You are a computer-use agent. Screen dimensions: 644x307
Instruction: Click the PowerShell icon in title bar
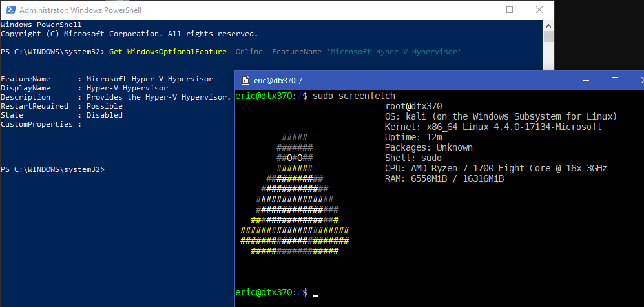coord(10,10)
